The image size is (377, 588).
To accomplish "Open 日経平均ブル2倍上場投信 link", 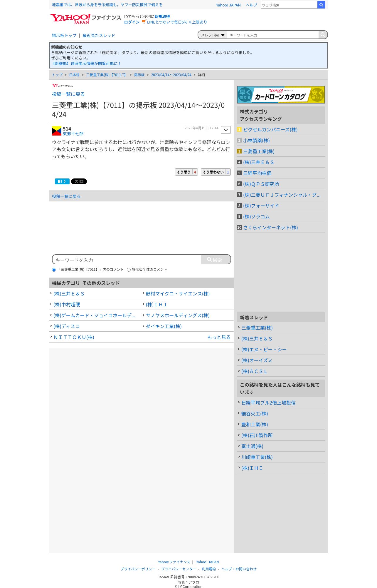I will [x=268, y=403].
